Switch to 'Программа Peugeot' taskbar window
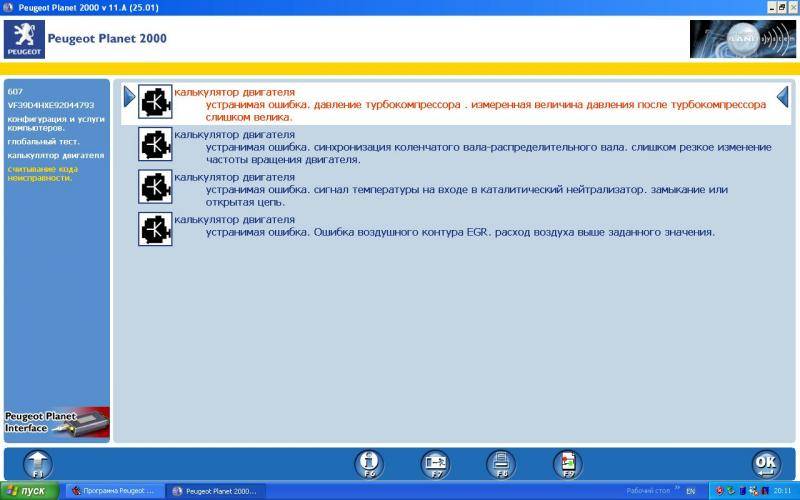The height and width of the screenshot is (500, 800). coord(113,491)
